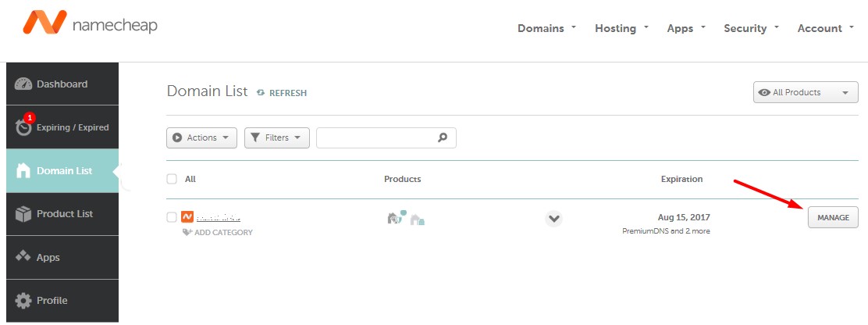Tick the domain row checkbox
This screenshot has width=868, height=325.
[x=172, y=217]
